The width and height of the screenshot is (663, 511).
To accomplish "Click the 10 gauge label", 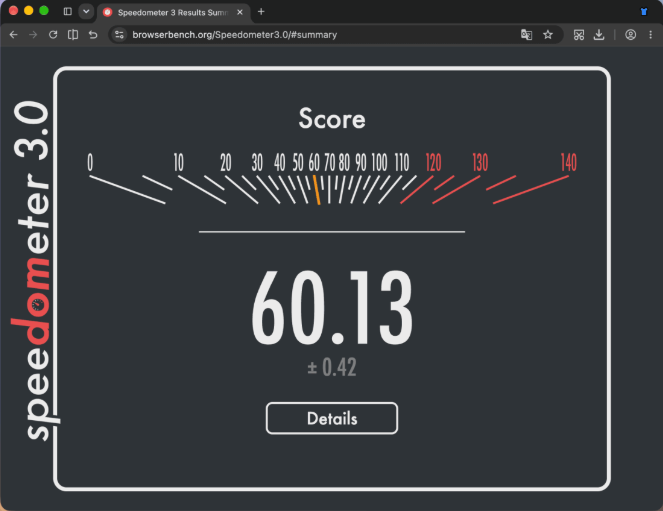I will 179,162.
